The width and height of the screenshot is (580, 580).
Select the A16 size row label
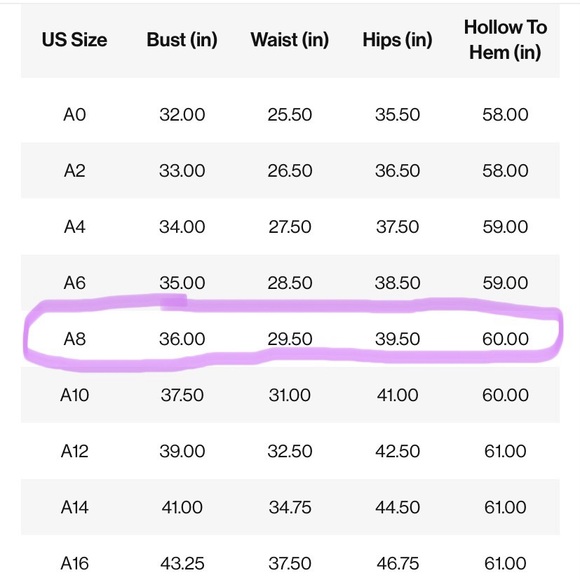tap(74, 563)
